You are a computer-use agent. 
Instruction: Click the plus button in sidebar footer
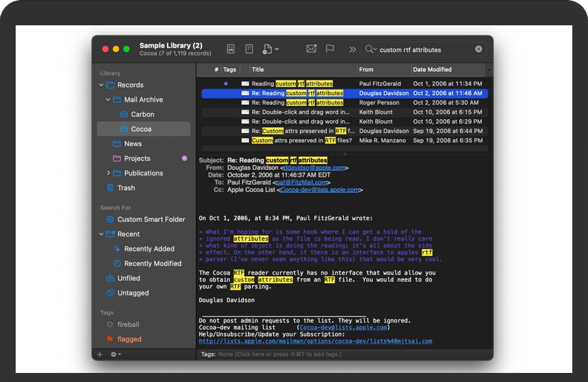pos(100,354)
